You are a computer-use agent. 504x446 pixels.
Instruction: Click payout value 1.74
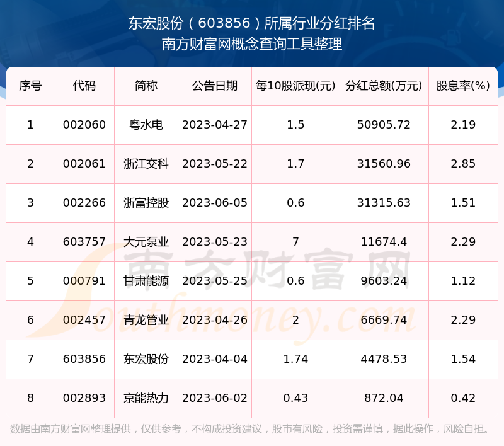295,359
